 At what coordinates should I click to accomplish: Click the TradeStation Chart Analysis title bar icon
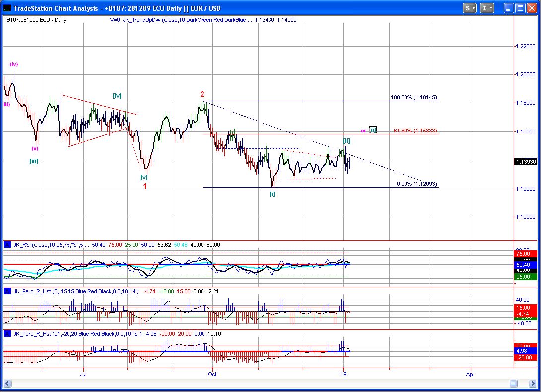pos(7,8)
